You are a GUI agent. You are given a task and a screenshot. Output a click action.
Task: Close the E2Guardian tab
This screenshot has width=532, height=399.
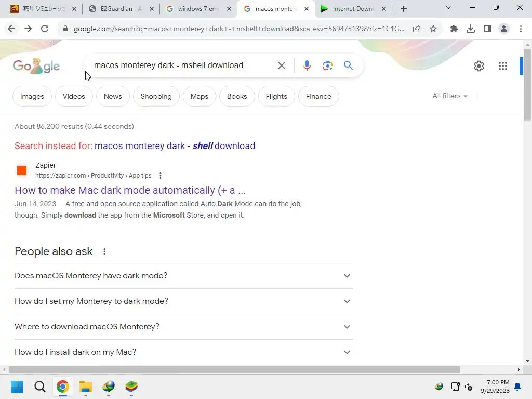pyautogui.click(x=152, y=9)
